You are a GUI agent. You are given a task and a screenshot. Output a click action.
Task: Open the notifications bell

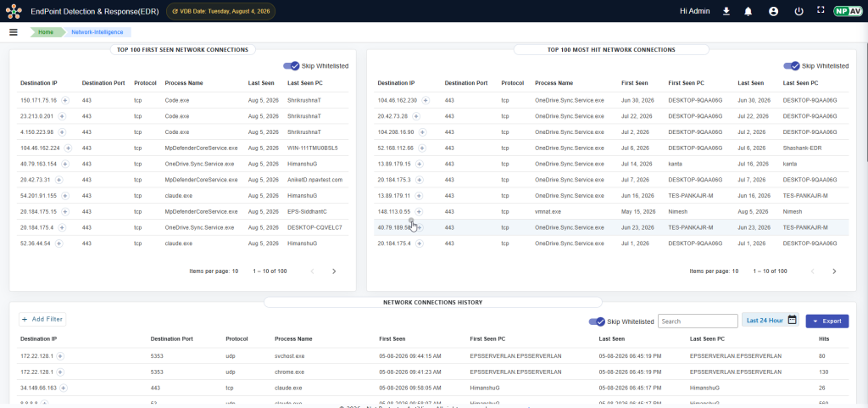coord(748,11)
